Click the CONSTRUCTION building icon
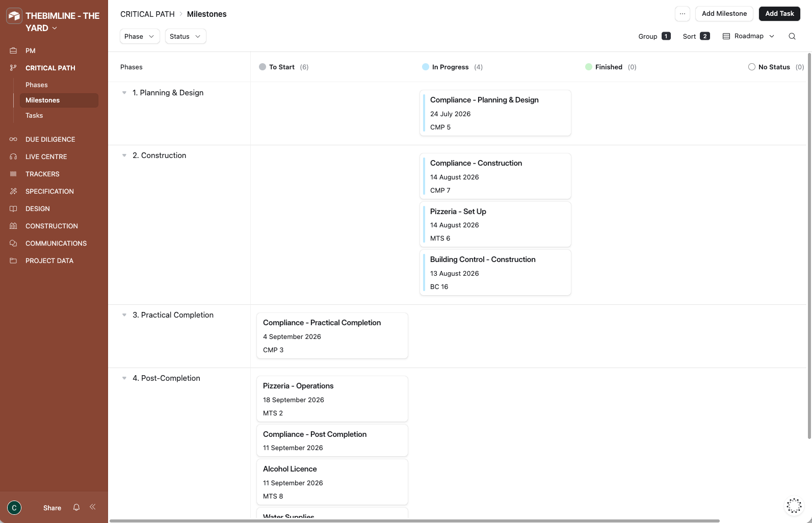812x523 pixels. click(x=13, y=226)
